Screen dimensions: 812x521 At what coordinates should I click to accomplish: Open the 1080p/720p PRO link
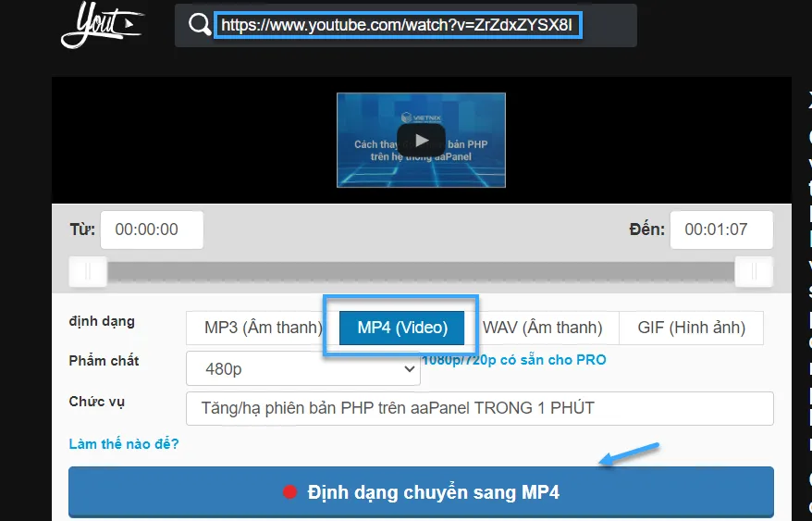(x=514, y=360)
